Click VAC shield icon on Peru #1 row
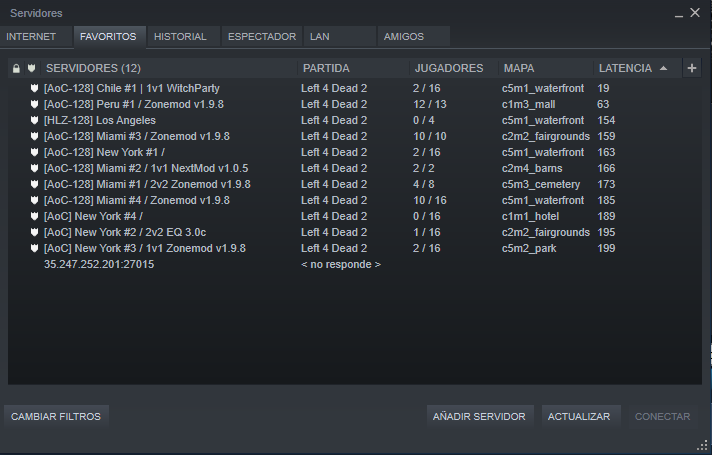 (34, 104)
